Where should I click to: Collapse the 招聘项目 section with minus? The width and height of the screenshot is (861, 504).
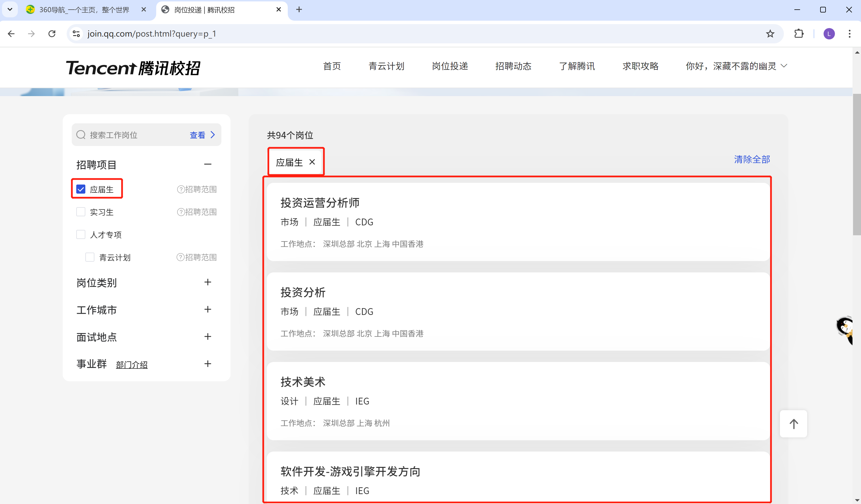click(x=208, y=164)
